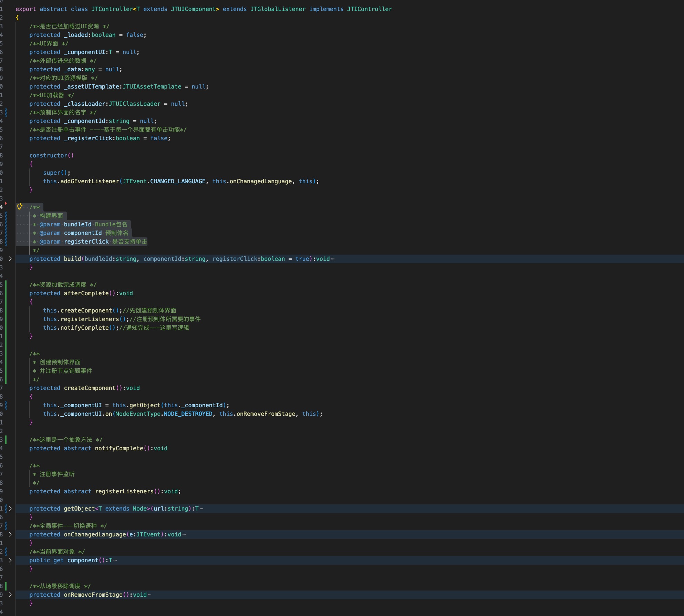Viewport: 684px width, 616px height.
Task: Click the folded ellipsis after onChanagedLanguage signature
Action: [x=184, y=535]
